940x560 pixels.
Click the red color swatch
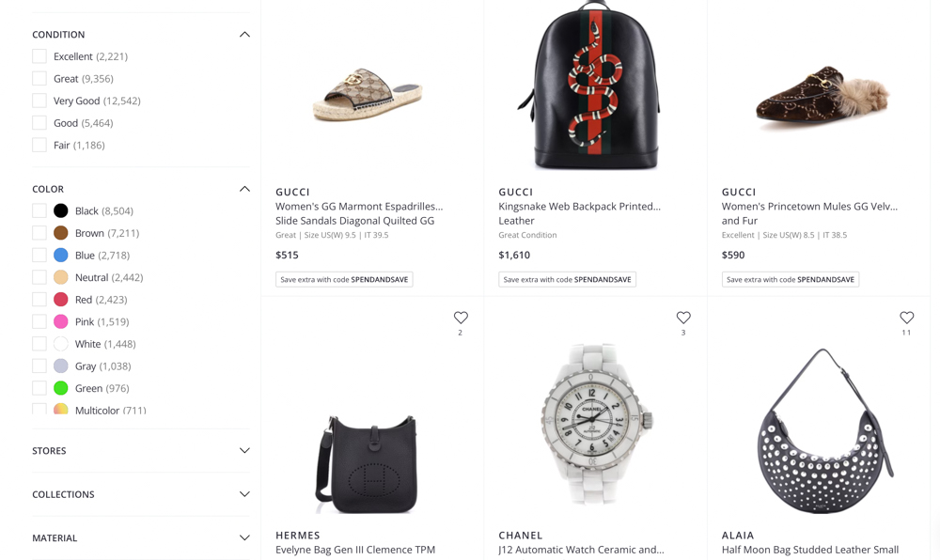[x=61, y=300]
